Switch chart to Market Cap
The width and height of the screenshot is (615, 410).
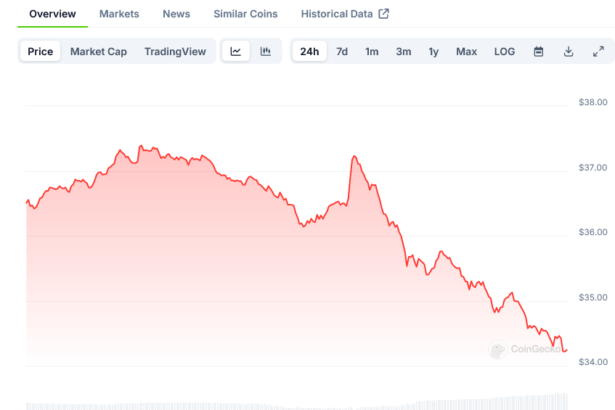pos(98,51)
